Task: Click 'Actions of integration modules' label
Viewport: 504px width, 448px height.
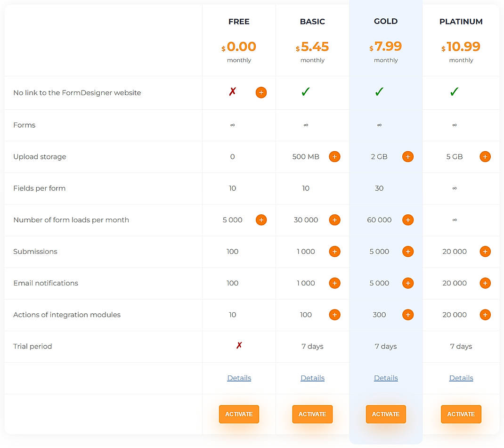Action: [67, 315]
